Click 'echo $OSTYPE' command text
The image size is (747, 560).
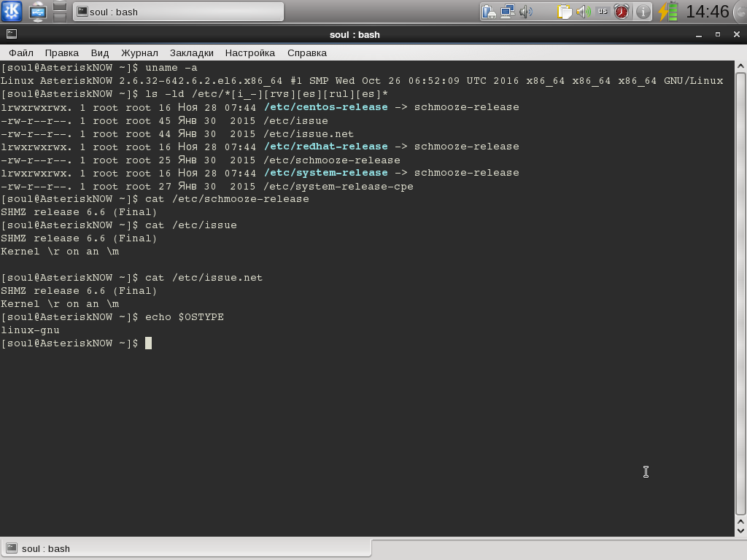pos(185,317)
